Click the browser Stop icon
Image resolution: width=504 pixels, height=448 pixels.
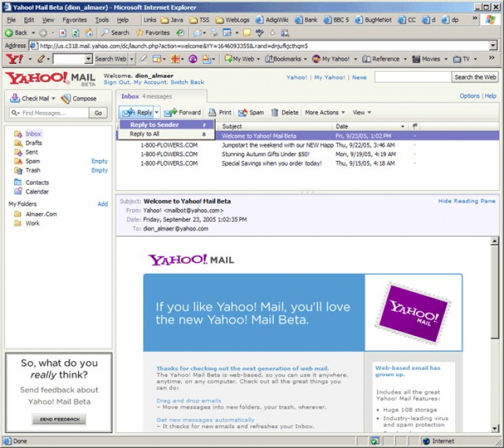(x=63, y=33)
